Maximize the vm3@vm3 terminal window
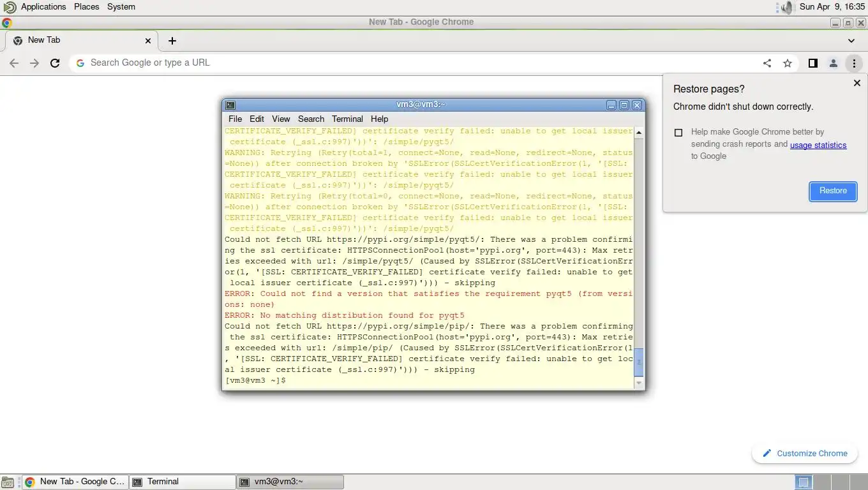868x490 pixels. tap(624, 105)
